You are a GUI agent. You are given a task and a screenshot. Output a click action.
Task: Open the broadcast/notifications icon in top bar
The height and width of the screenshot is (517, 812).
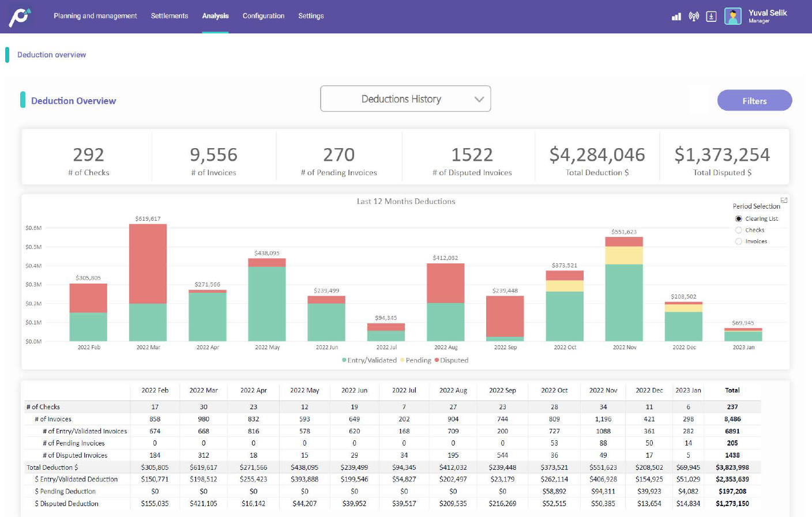pos(694,16)
